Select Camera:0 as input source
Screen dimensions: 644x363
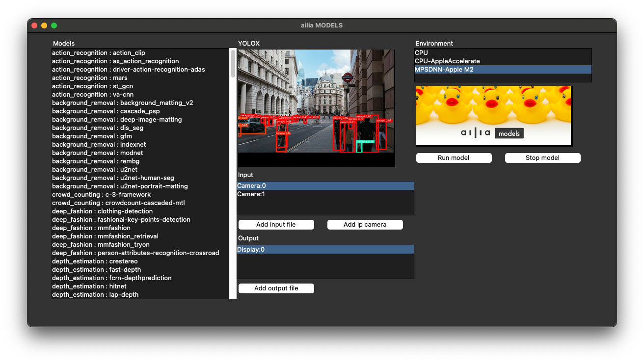(325, 186)
